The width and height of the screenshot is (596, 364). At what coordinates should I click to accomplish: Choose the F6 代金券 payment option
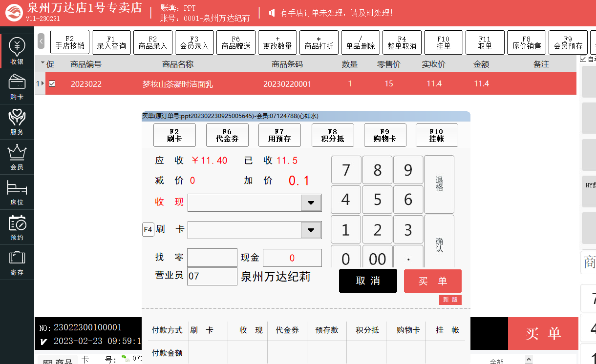point(227,135)
